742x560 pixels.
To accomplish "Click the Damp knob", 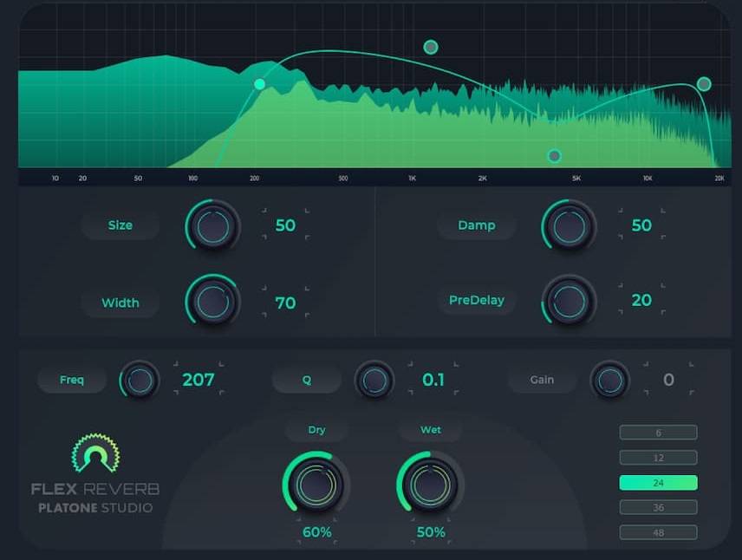I will pos(569,226).
